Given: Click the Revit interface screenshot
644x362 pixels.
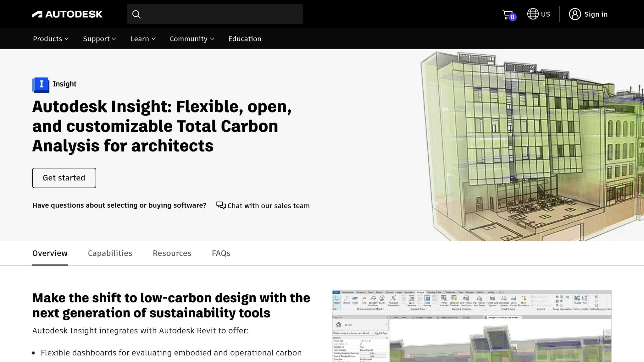Looking at the screenshot, I should 472,326.
